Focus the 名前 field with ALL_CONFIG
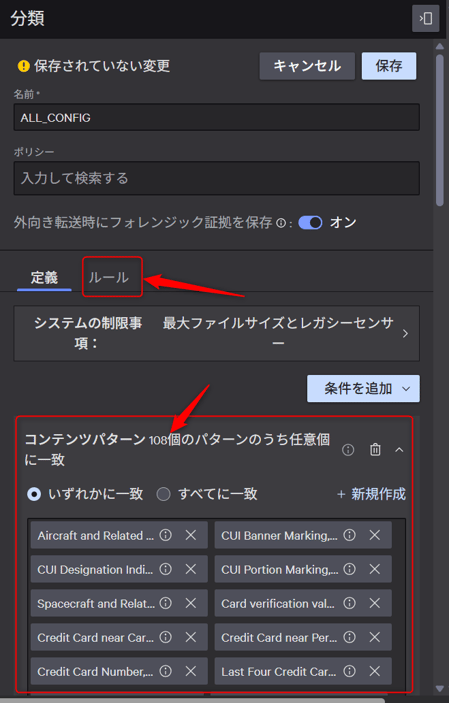449x703 pixels. [x=217, y=117]
